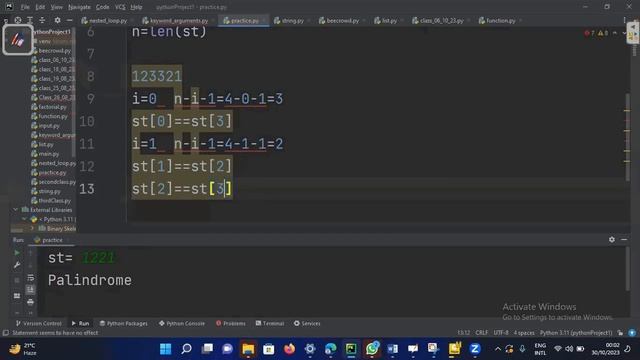The height and width of the screenshot is (360, 640).
Task: Open the Edit menu
Action: 40,7
